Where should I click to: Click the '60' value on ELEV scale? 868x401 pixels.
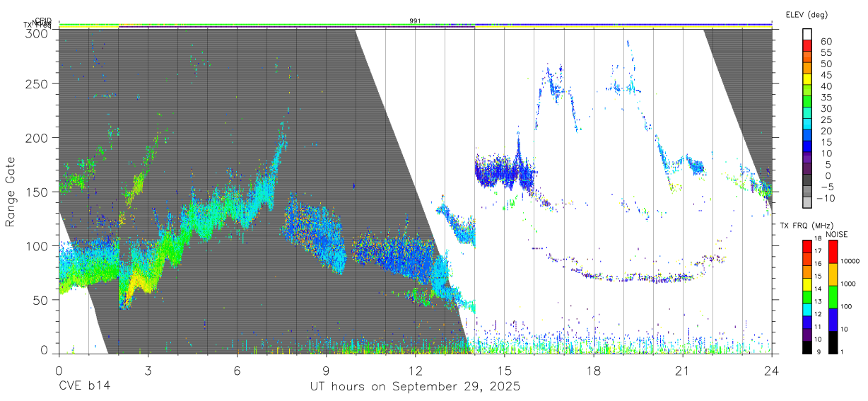click(826, 42)
